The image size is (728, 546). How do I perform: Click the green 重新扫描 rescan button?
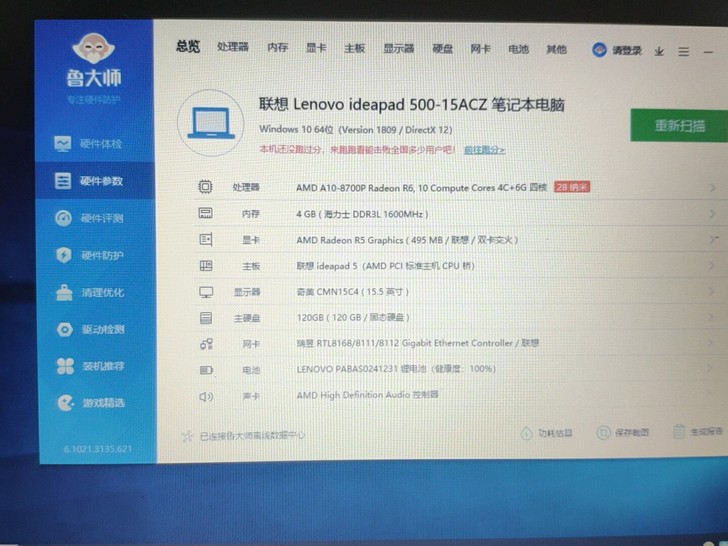point(679,125)
